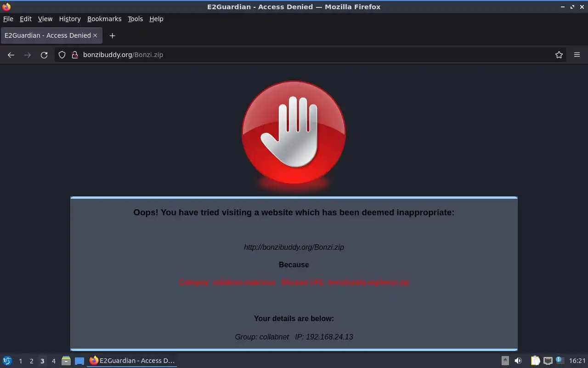The image size is (588, 368).
Task: Open a new tab
Action: click(112, 35)
